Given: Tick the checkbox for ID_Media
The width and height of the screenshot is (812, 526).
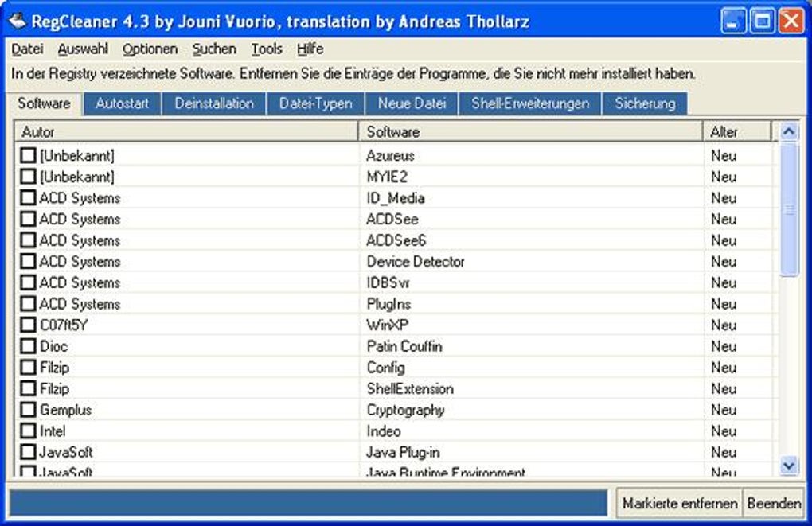Looking at the screenshot, I should (x=28, y=198).
